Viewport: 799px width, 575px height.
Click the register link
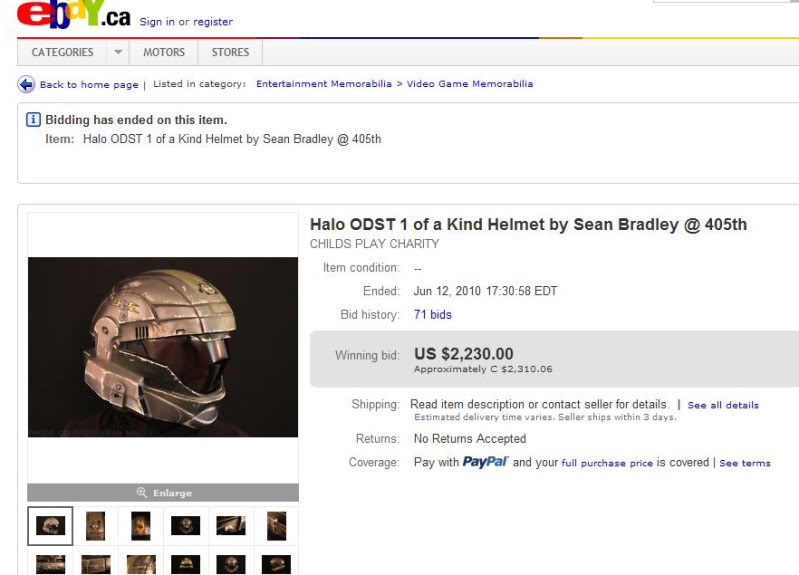213,22
